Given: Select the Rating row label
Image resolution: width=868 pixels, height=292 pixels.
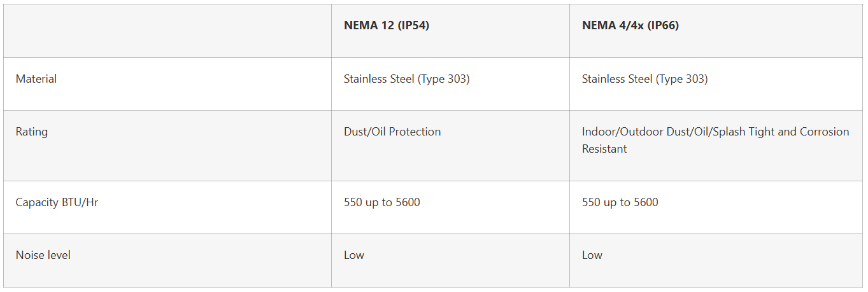Looking at the screenshot, I should (x=32, y=132).
